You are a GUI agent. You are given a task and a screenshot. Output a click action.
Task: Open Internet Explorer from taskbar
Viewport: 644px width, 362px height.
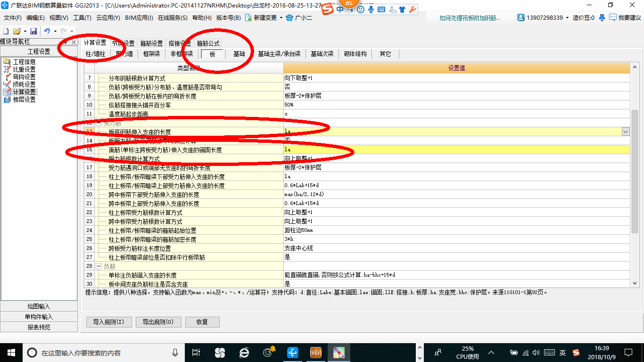pyautogui.click(x=244, y=352)
